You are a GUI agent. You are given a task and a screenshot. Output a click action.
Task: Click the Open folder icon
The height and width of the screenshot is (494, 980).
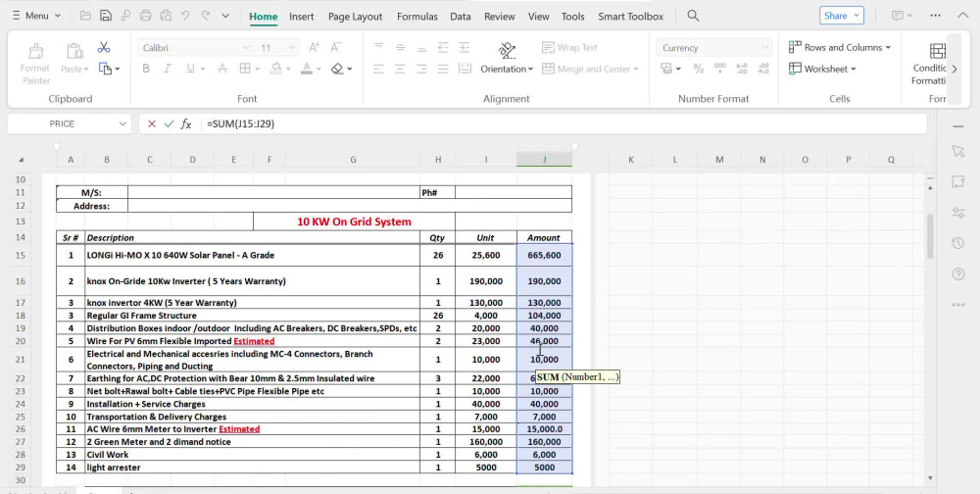[x=85, y=16]
